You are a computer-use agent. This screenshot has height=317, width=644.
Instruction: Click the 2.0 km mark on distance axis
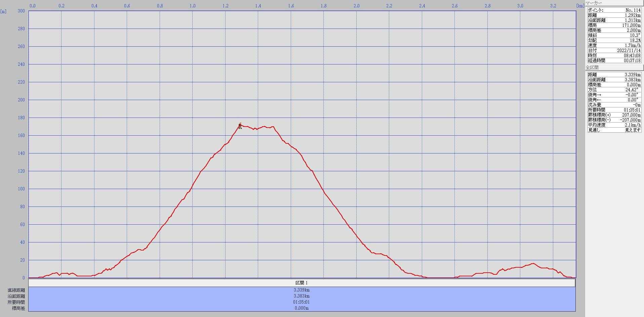[356, 6]
